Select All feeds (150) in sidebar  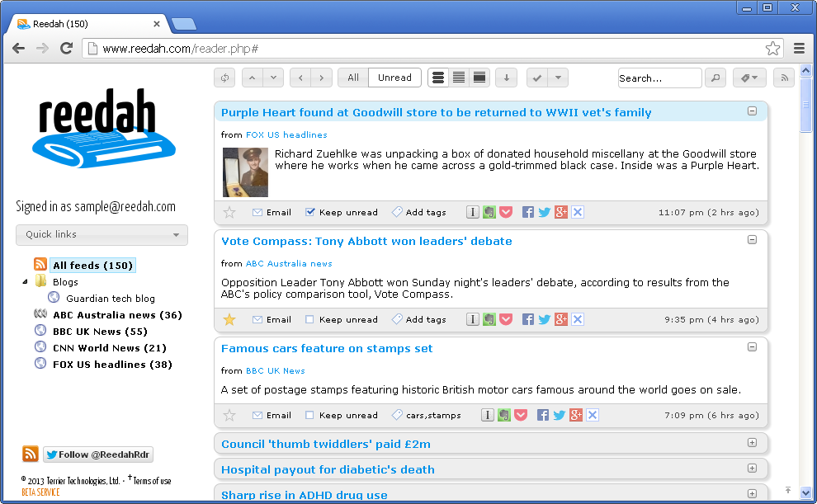(x=92, y=266)
